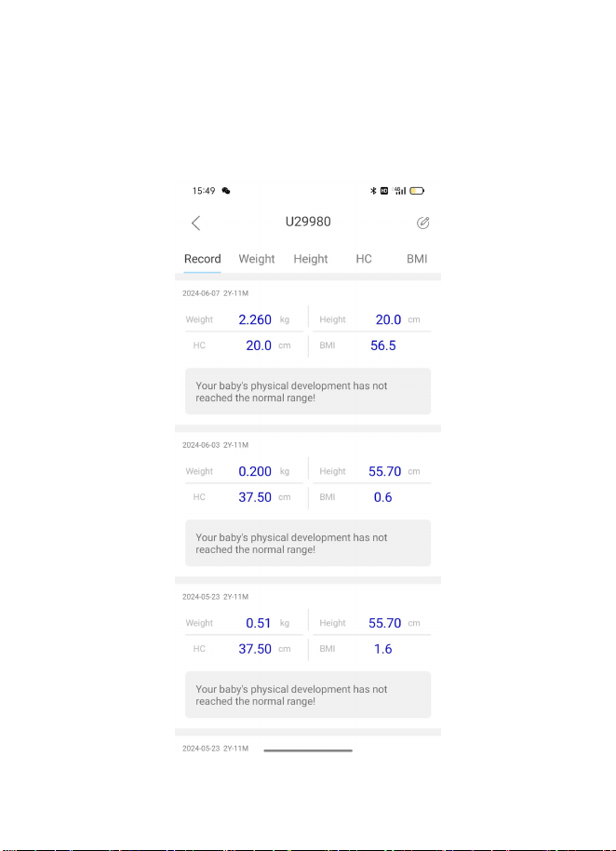Tap the WeChat notification icon

click(x=226, y=191)
